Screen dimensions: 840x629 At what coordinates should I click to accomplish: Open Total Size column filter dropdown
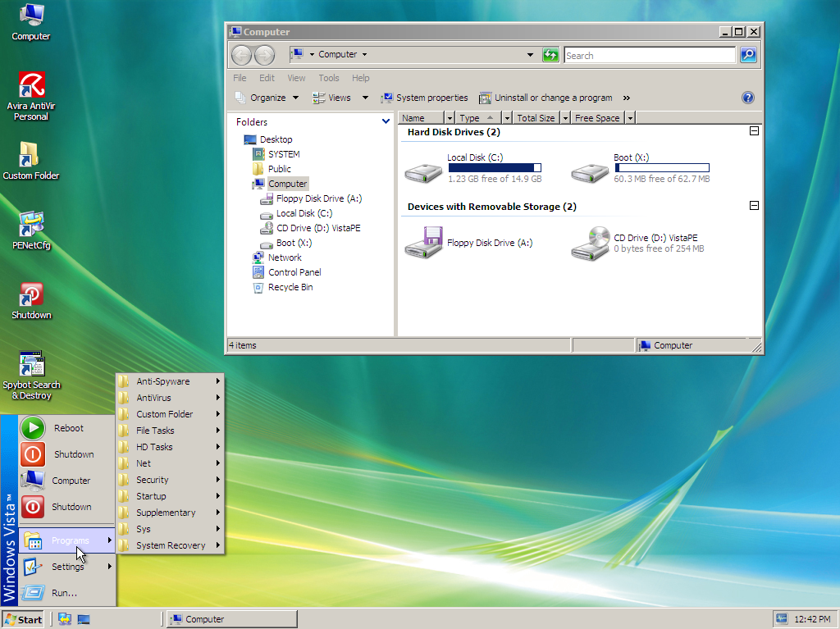point(564,118)
